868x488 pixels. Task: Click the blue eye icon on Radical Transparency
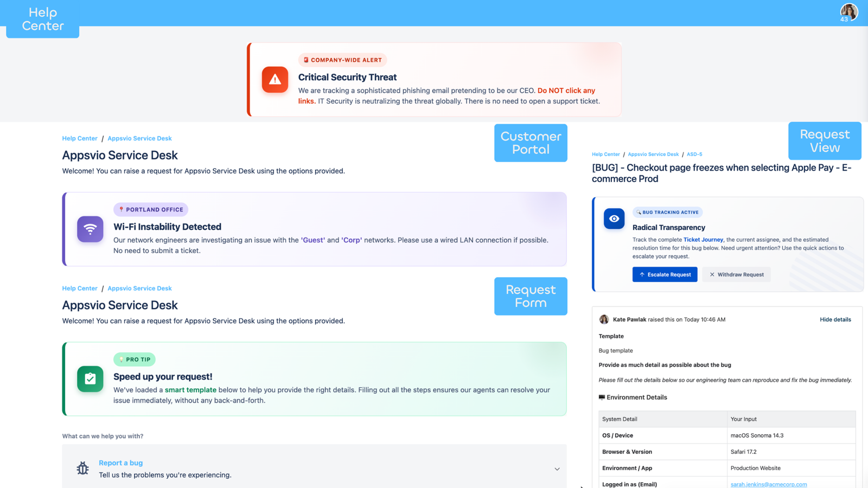(x=614, y=219)
